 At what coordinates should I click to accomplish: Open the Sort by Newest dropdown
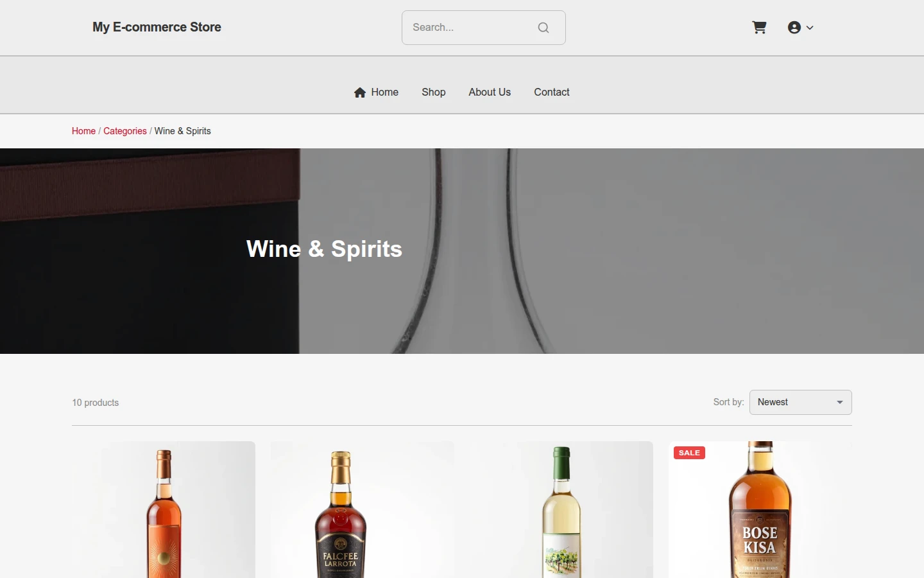800,402
